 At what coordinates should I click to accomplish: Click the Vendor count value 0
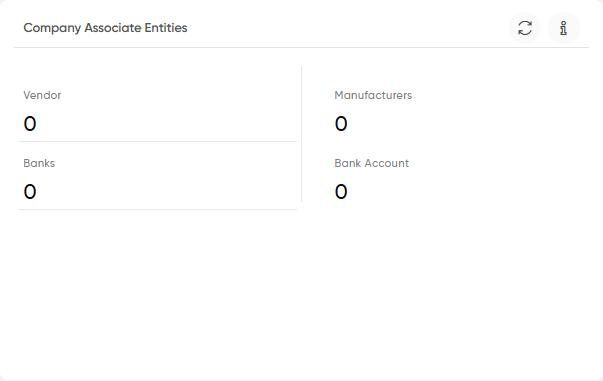pos(30,124)
